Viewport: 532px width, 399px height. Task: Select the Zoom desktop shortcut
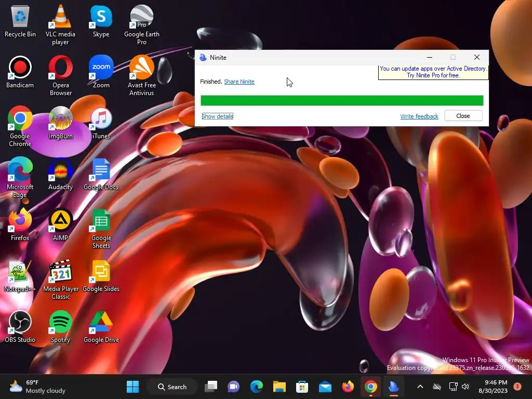click(x=101, y=72)
